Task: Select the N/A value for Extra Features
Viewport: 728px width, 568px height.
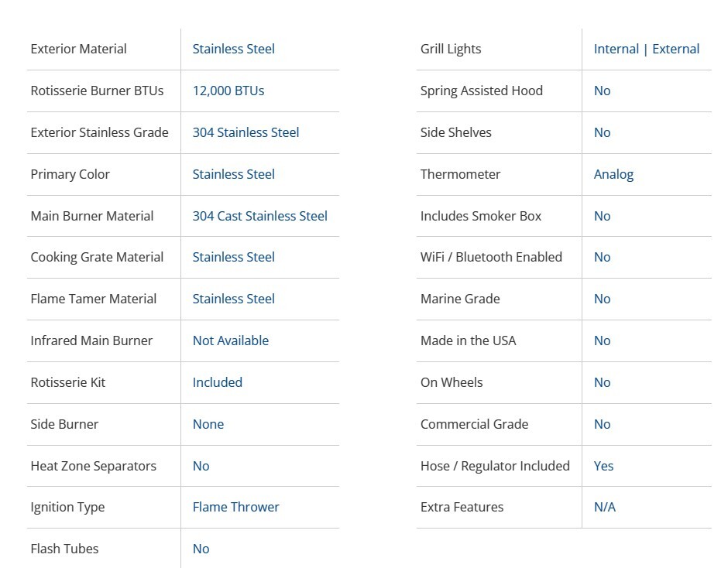Action: pos(604,507)
